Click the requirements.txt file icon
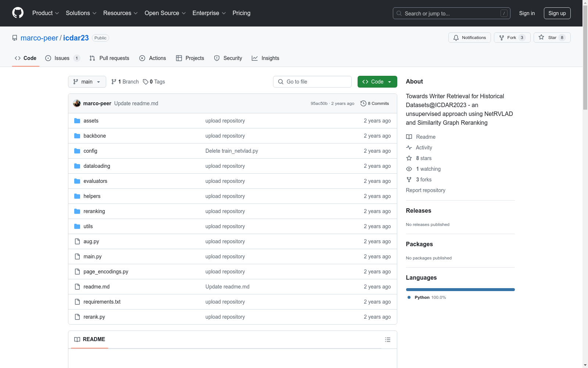Screen dimensions: 588x368 click(77, 302)
